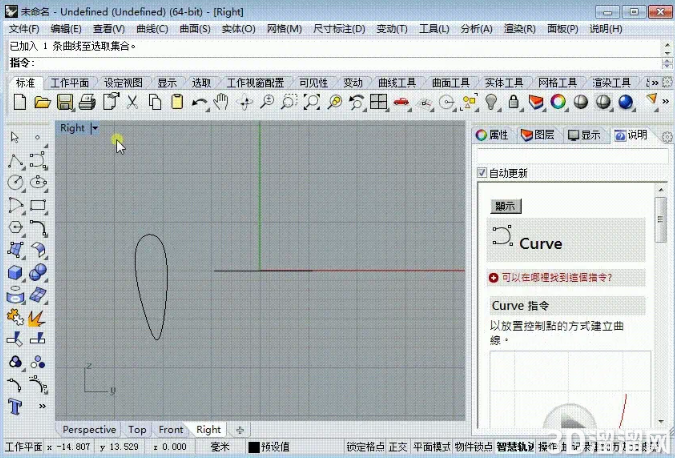Image resolution: width=675 pixels, height=458 pixels.
Task: Switch to the Front viewport tab
Action: click(171, 430)
